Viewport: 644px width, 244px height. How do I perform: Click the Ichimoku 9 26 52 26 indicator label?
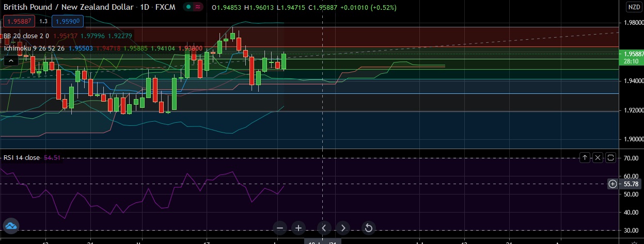[34, 48]
